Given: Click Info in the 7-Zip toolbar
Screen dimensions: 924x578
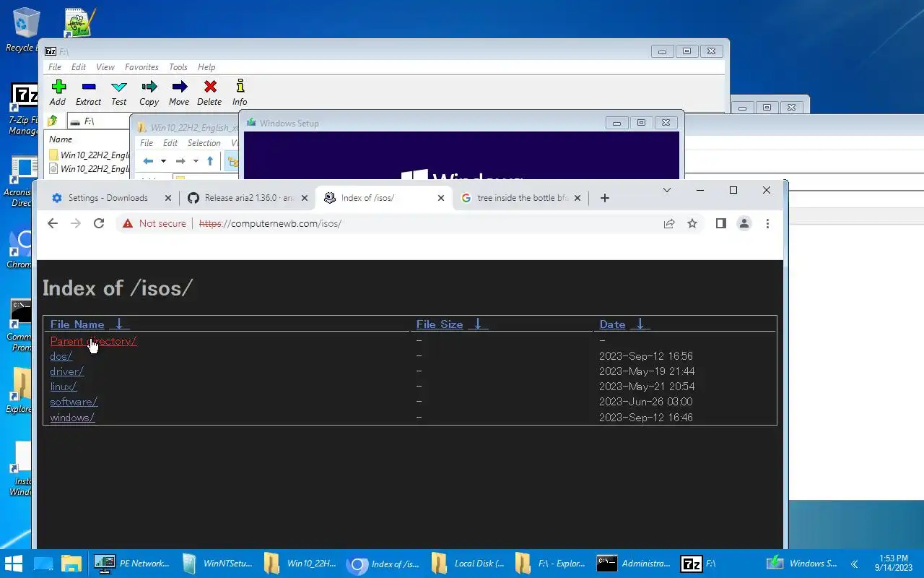Looking at the screenshot, I should [240, 92].
